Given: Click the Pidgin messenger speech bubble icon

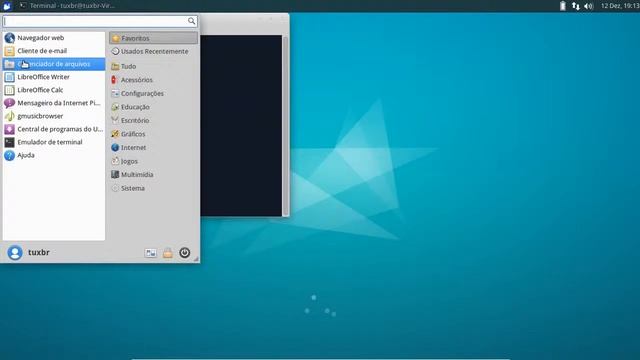Looking at the screenshot, I should pos(9,103).
